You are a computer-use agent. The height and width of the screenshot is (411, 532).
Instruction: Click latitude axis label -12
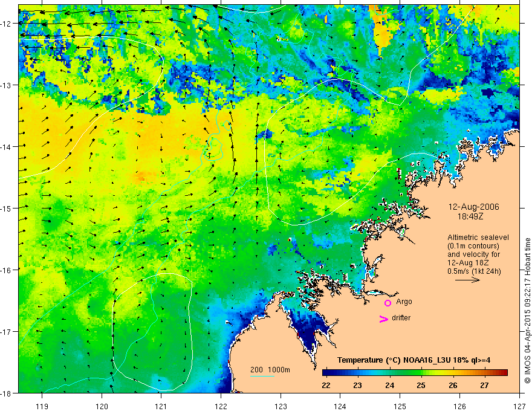point(7,24)
